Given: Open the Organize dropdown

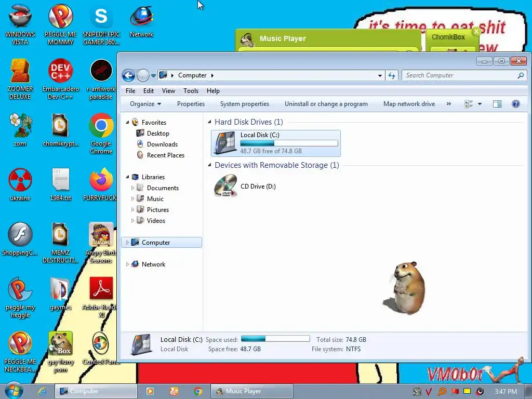Looking at the screenshot, I should pyautogui.click(x=145, y=104).
